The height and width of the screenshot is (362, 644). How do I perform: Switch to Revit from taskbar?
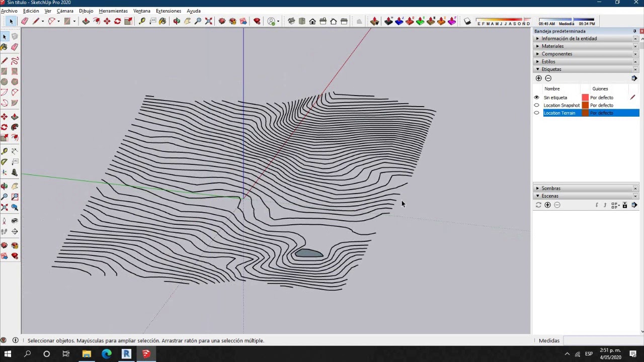[126, 354]
